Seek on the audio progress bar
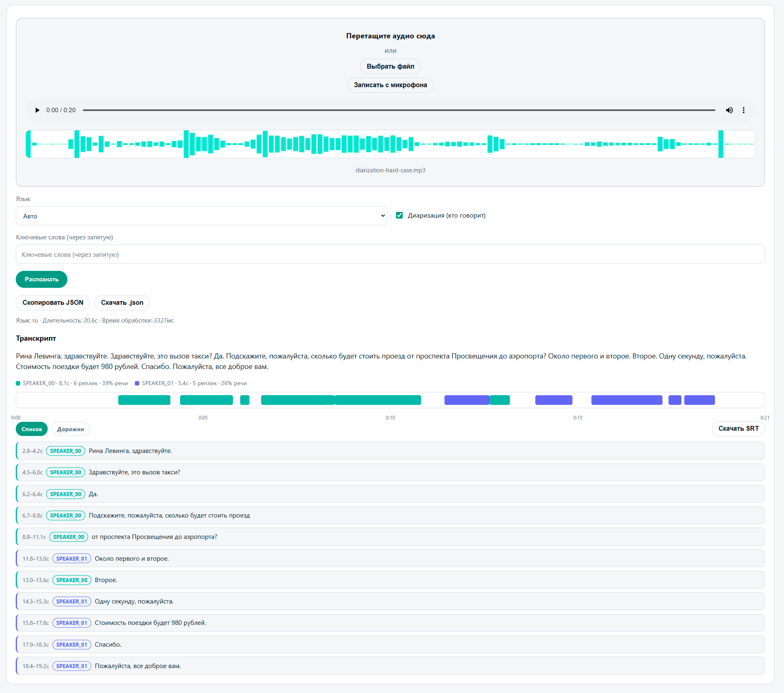This screenshot has width=784, height=693. point(399,110)
